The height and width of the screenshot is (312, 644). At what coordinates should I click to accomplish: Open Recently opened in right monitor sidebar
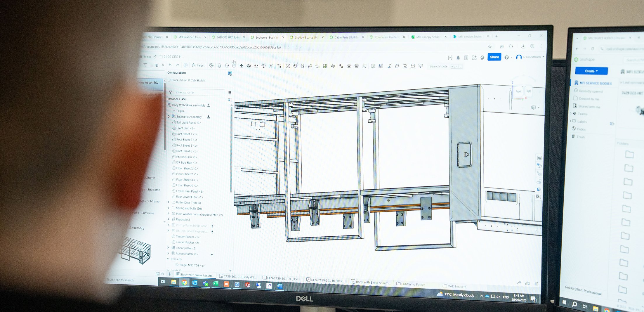click(x=588, y=91)
